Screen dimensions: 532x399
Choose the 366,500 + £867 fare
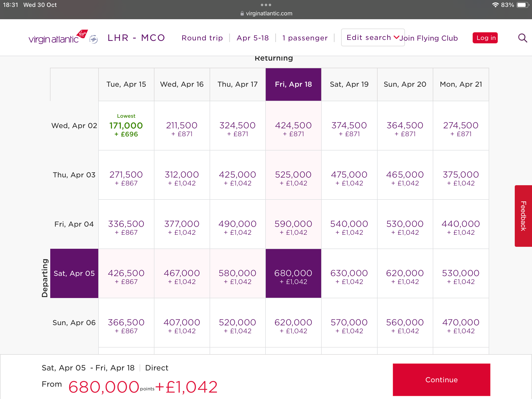(x=126, y=323)
